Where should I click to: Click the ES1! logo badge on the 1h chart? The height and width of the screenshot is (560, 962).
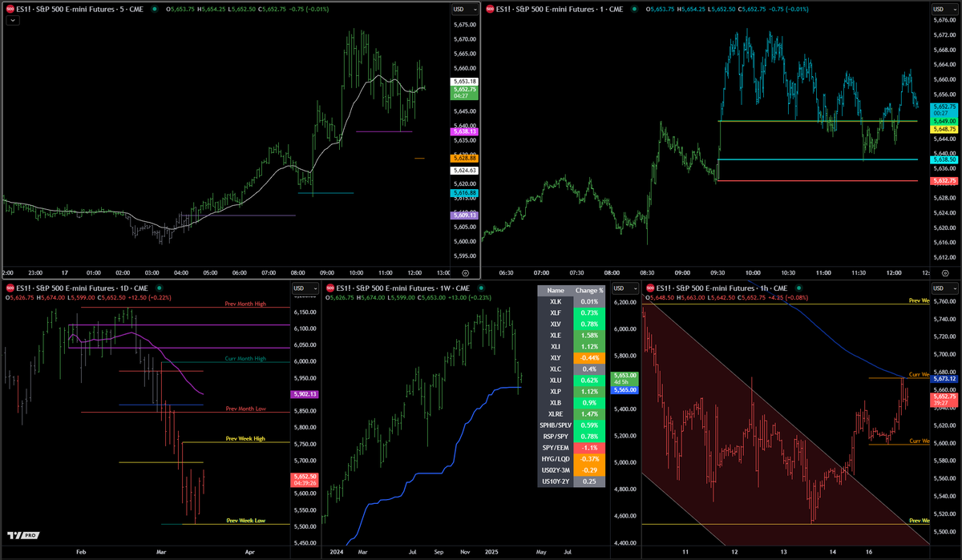tap(650, 288)
